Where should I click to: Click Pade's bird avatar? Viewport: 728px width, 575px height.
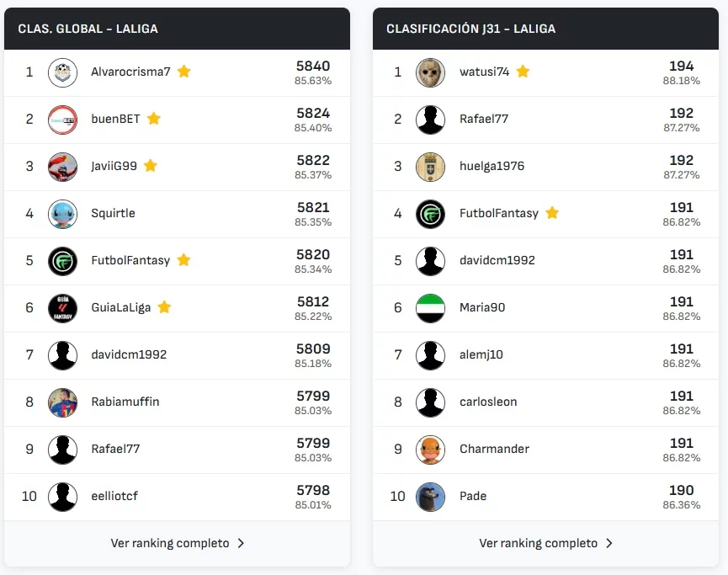pos(431,497)
